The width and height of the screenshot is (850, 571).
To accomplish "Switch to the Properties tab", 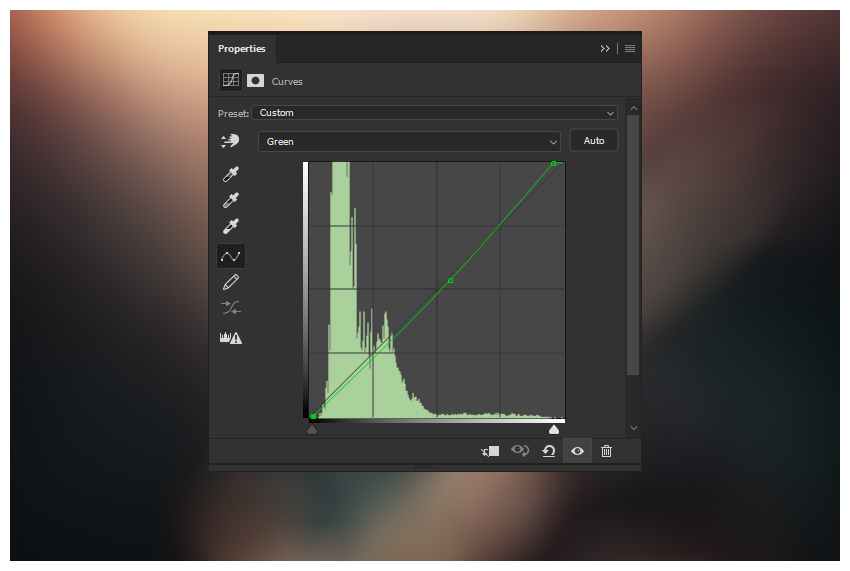I will click(x=242, y=49).
